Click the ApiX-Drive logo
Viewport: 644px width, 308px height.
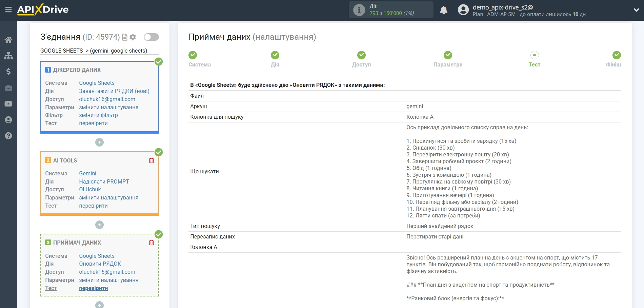[x=43, y=9]
